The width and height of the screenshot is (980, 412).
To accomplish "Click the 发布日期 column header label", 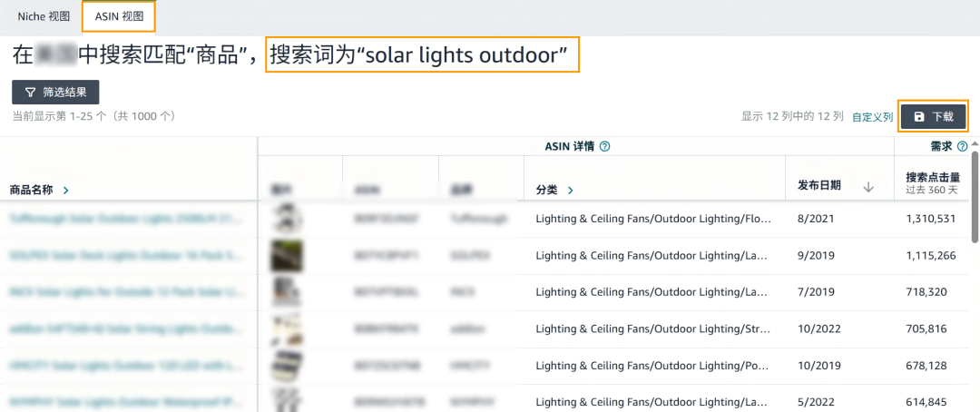I will (x=819, y=185).
